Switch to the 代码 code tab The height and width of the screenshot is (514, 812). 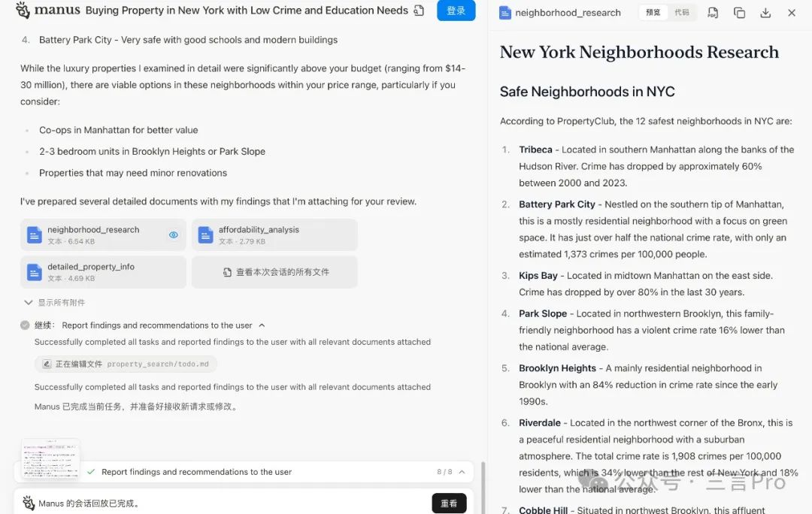point(681,13)
